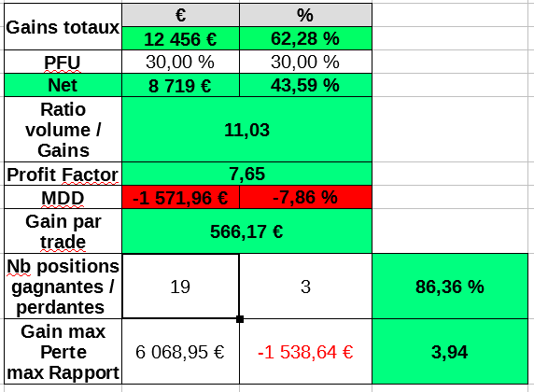Click the Net 43,59 % cell
Viewport: 534px width, 392px height.
click(305, 85)
